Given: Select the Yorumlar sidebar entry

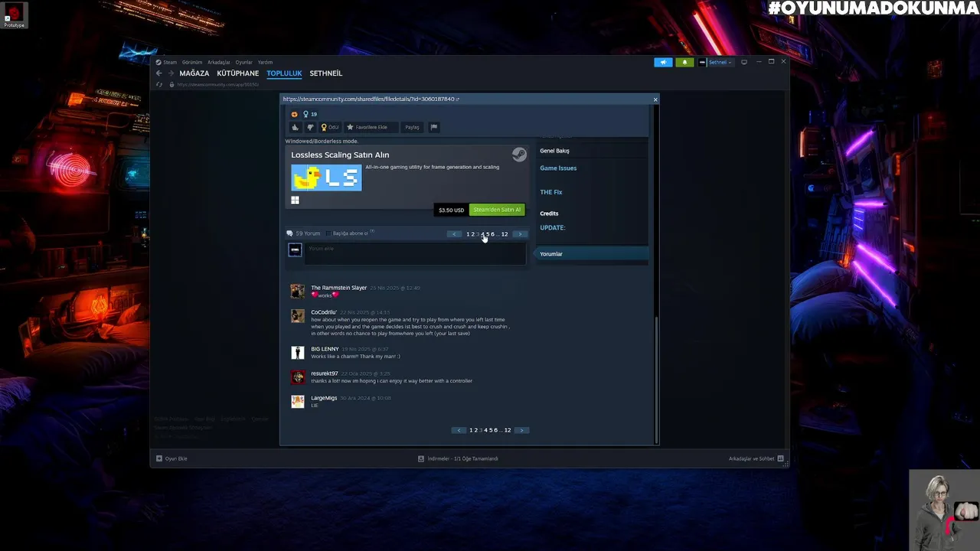Looking at the screenshot, I should click(592, 254).
